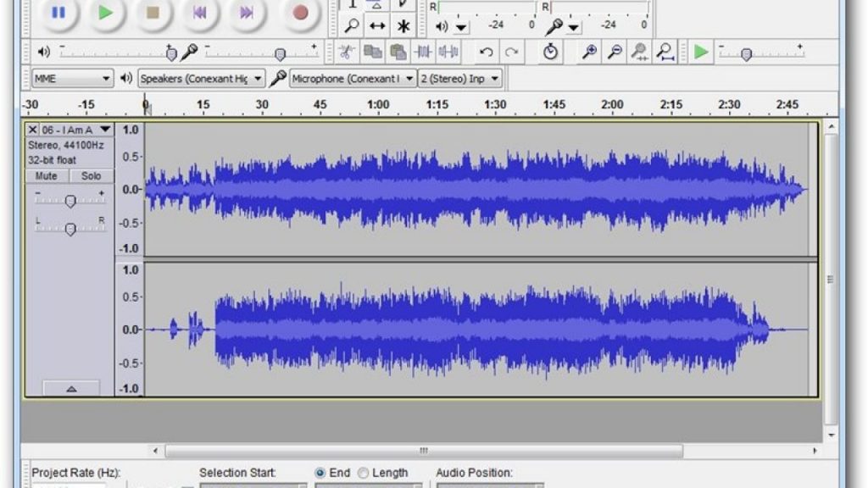Open the Microphone input device dropdown

[353, 79]
